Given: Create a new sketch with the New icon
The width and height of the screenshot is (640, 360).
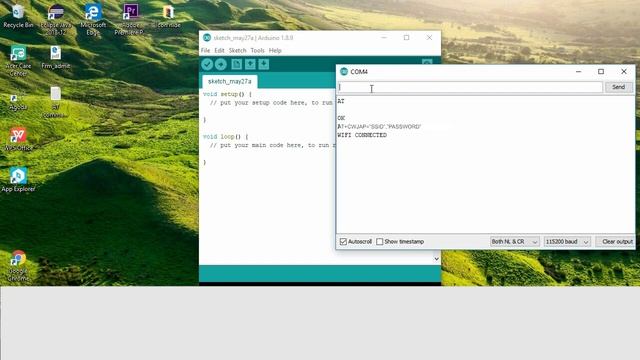Looking at the screenshot, I should (x=236, y=64).
